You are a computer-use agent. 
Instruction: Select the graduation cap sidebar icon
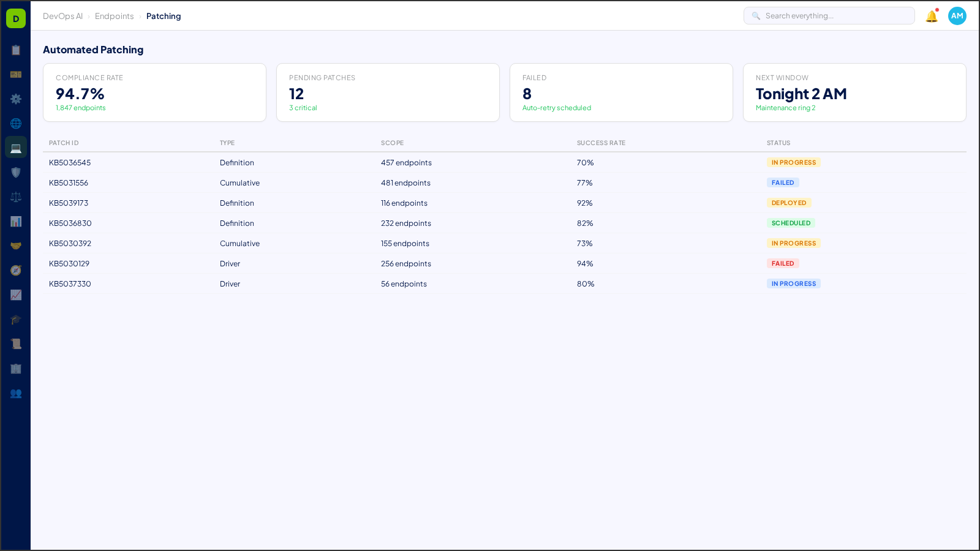coord(16,320)
